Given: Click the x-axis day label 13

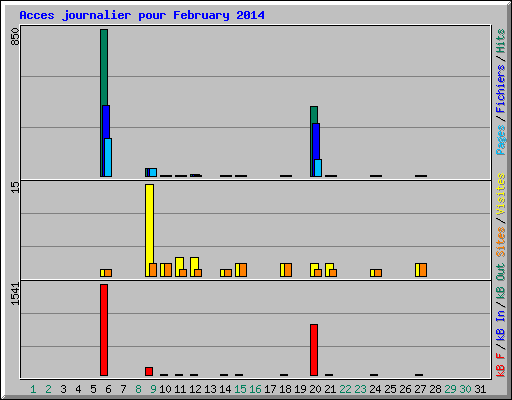Looking at the screenshot, I should (x=210, y=389).
